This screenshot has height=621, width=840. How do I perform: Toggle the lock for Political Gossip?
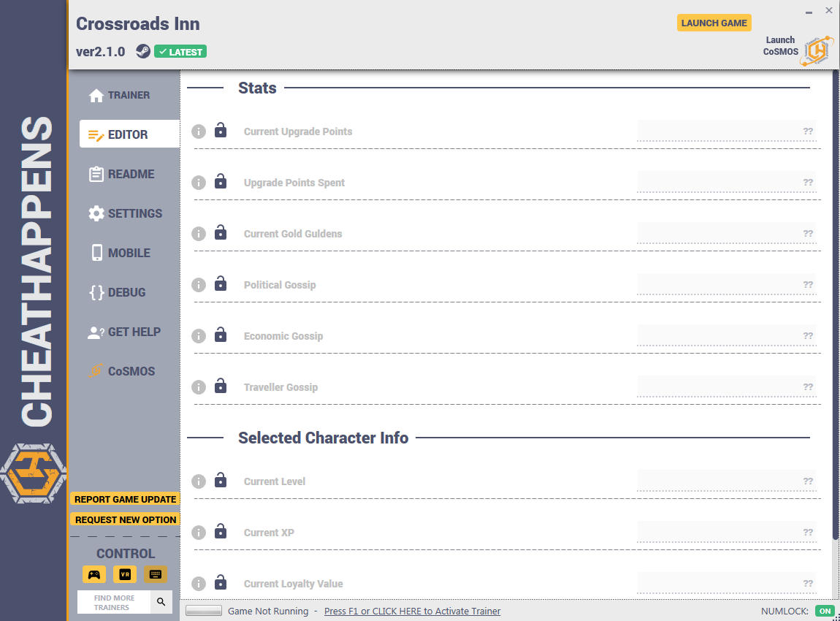click(x=220, y=283)
